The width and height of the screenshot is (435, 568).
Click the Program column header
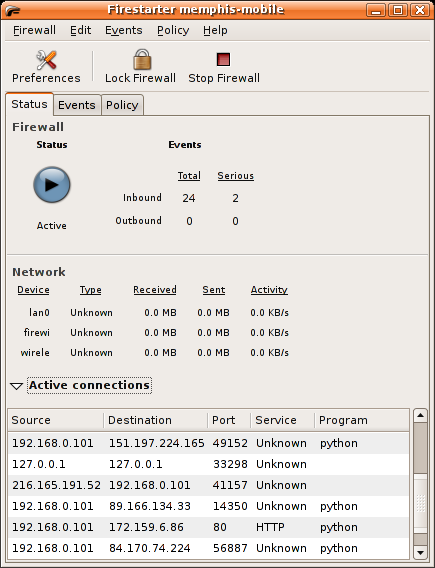pyautogui.click(x=361, y=420)
